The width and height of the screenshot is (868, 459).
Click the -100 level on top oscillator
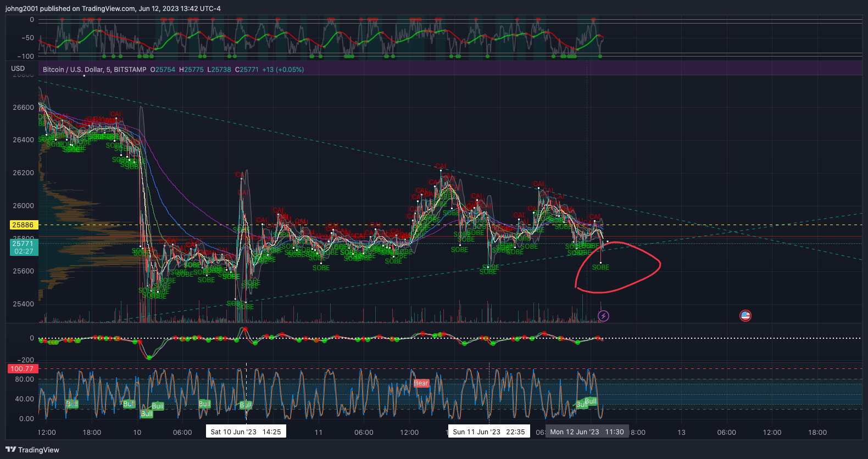(x=25, y=57)
